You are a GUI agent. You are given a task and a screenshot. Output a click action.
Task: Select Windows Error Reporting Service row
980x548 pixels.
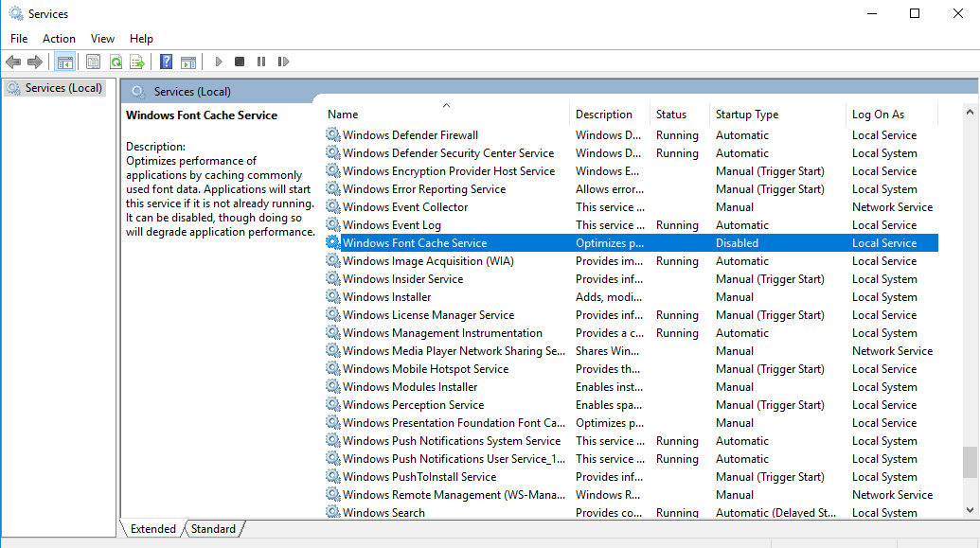click(x=632, y=188)
